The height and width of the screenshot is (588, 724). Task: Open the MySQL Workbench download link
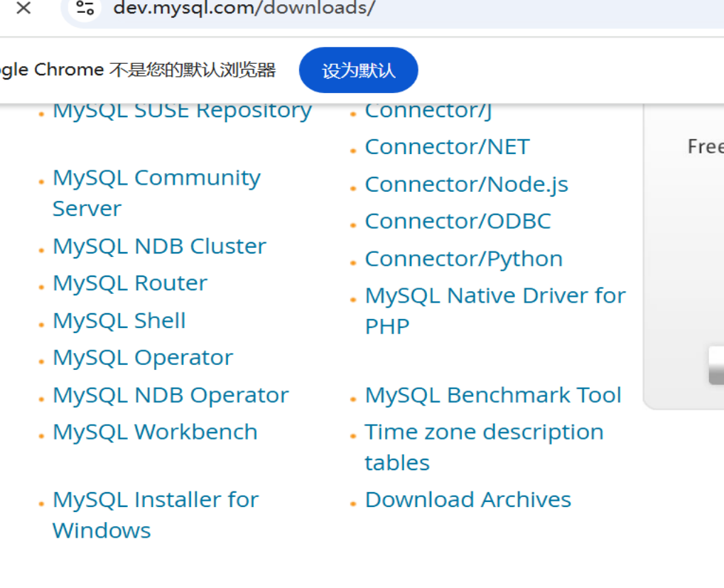click(x=155, y=432)
